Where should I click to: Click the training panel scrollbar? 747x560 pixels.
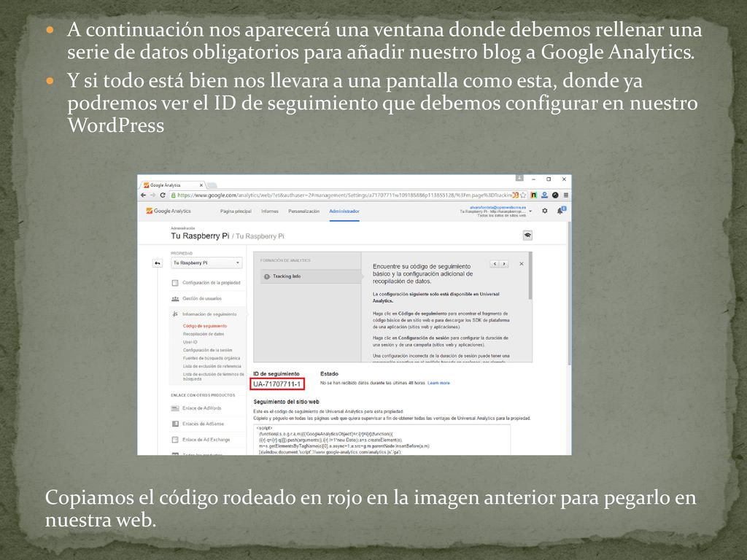click(531, 276)
